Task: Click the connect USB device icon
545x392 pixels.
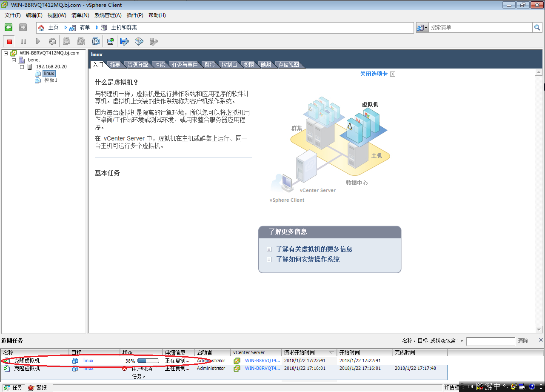Action: pyautogui.click(x=154, y=41)
